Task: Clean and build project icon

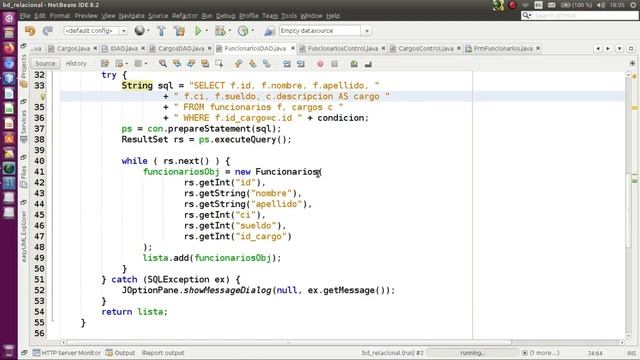Action: pyautogui.click(x=179, y=31)
